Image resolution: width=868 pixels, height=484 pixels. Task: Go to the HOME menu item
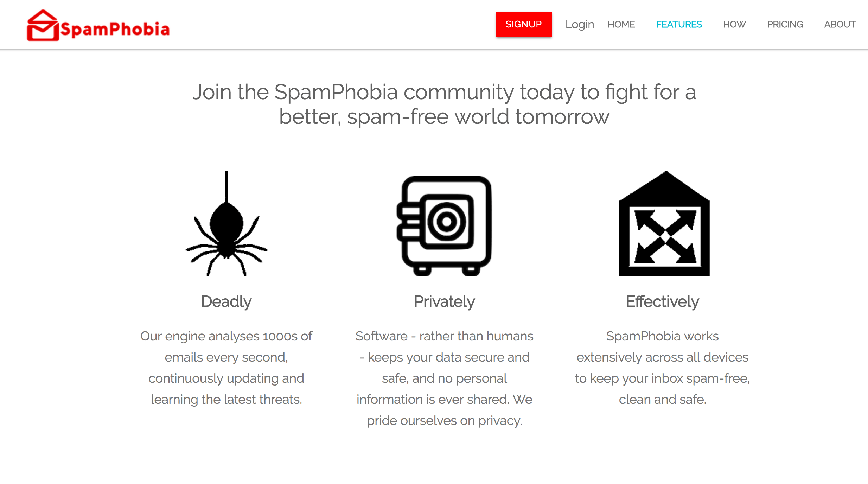coord(621,24)
